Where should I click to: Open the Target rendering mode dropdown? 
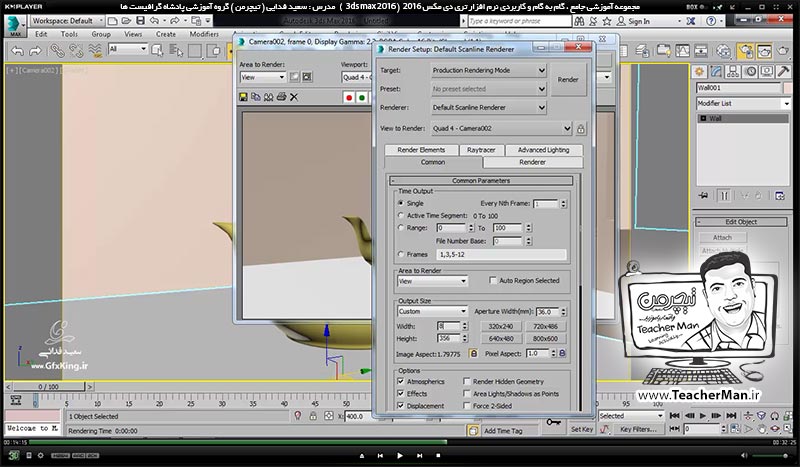pos(489,70)
